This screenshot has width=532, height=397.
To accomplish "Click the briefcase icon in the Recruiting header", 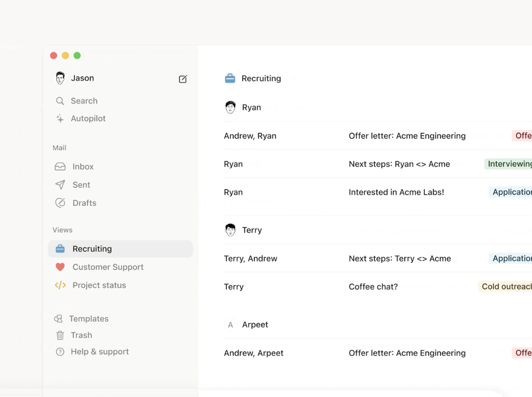I will [230, 78].
